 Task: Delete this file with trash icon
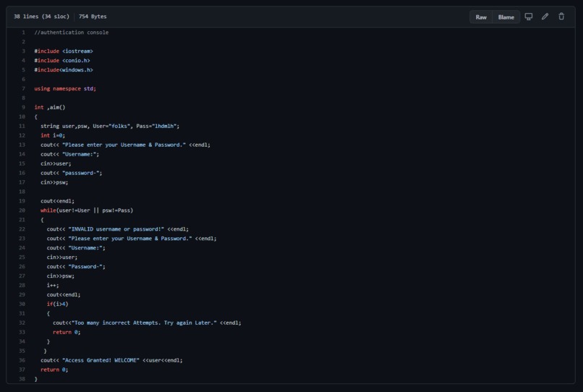point(561,17)
